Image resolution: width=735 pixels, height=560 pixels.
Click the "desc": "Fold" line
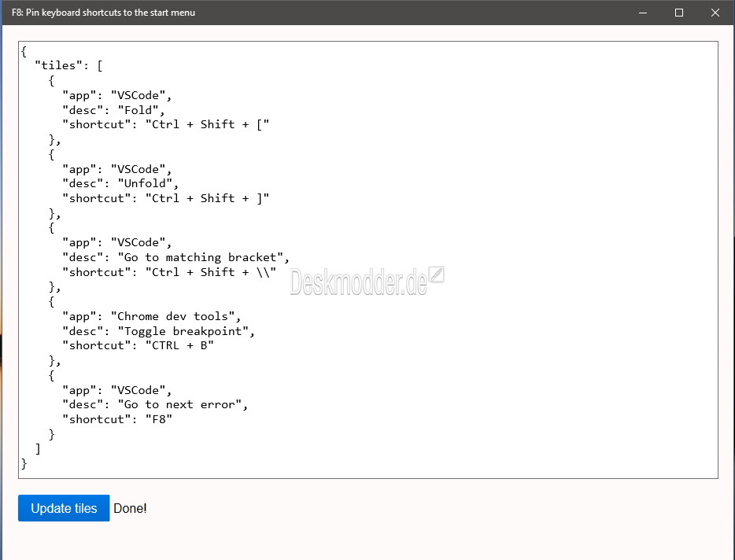[113, 110]
